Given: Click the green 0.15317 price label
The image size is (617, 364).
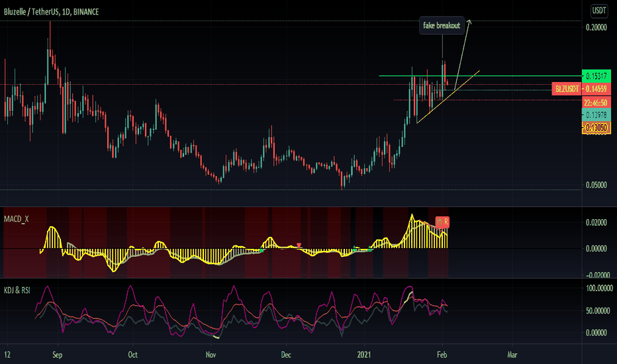Looking at the screenshot, I should click(596, 76).
